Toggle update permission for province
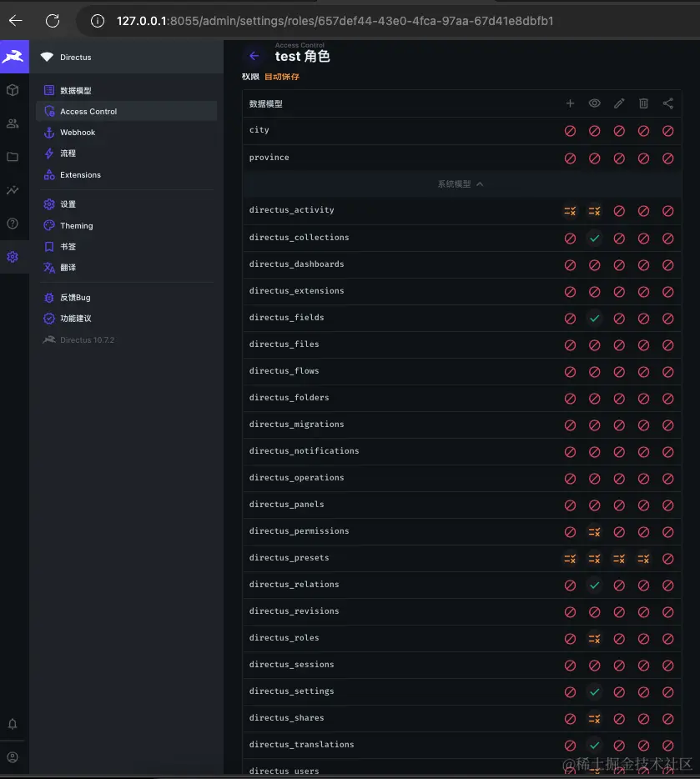Viewport: 700px width, 779px height. coord(618,158)
